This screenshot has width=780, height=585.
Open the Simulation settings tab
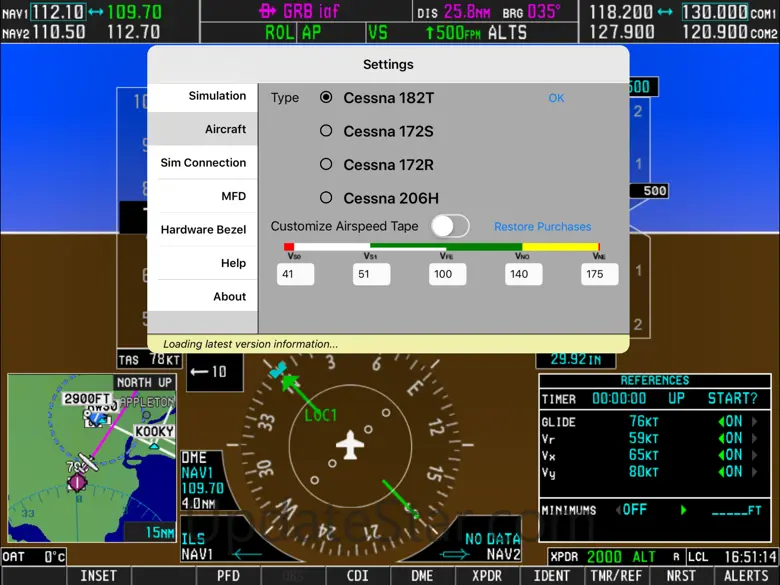tap(202, 96)
